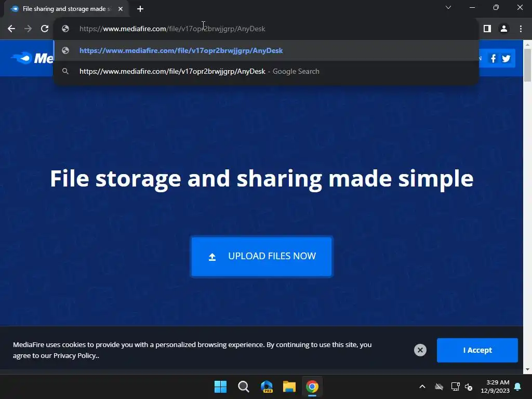The width and height of the screenshot is (532, 399).
Task: Click the page vertical scrollbar thumb
Action: click(527, 65)
